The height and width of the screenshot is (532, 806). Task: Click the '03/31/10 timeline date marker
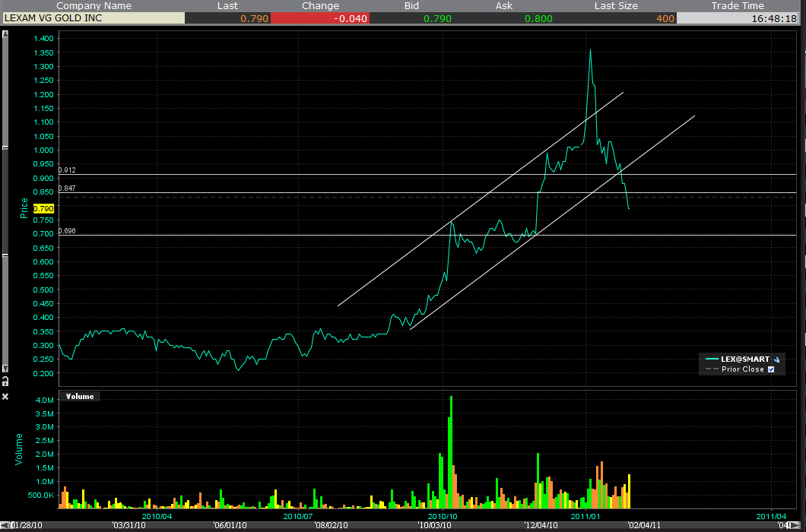tap(129, 525)
